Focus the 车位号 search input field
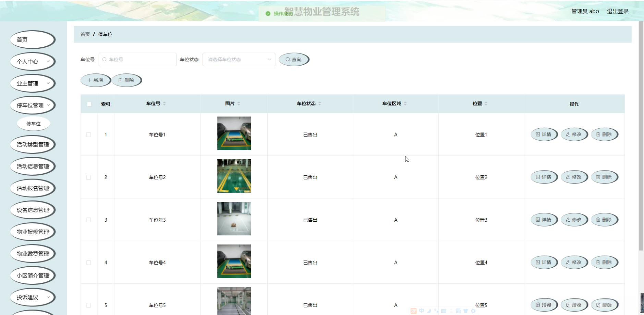This screenshot has width=644, height=315. [x=137, y=59]
